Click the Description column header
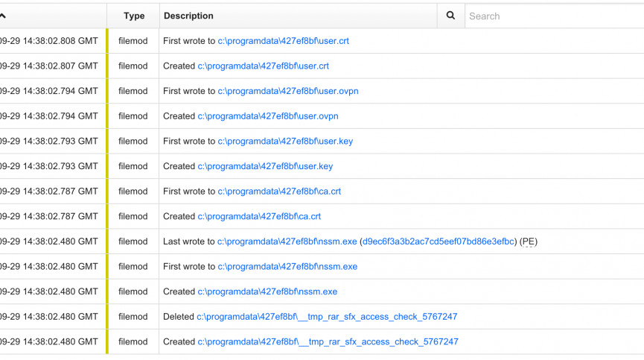This screenshot has width=644, height=360. 188,16
